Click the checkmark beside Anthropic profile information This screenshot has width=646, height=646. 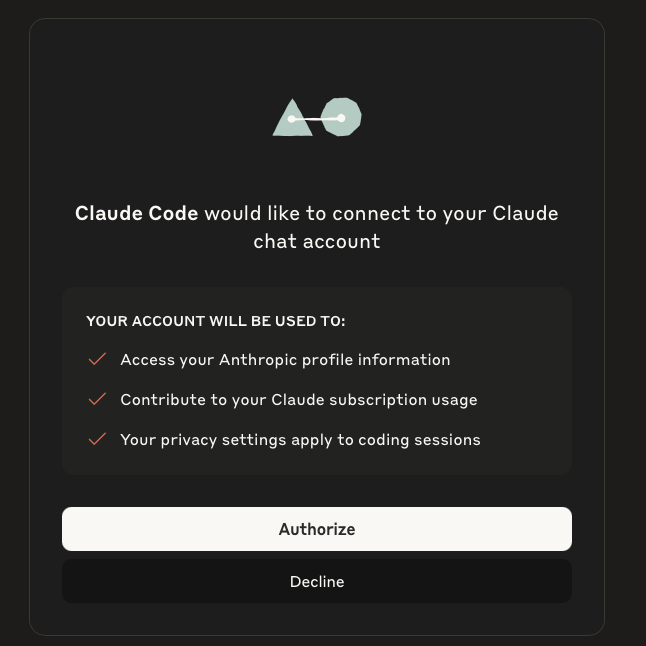(97, 359)
